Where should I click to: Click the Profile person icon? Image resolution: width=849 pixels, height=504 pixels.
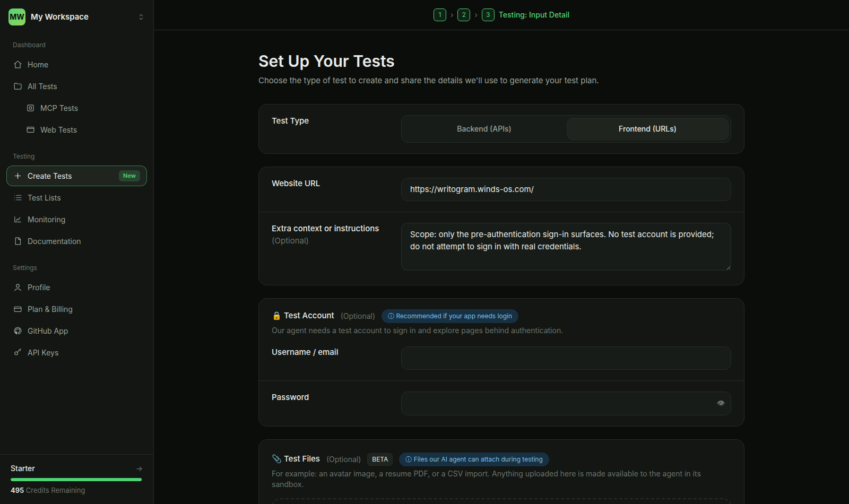(x=18, y=288)
